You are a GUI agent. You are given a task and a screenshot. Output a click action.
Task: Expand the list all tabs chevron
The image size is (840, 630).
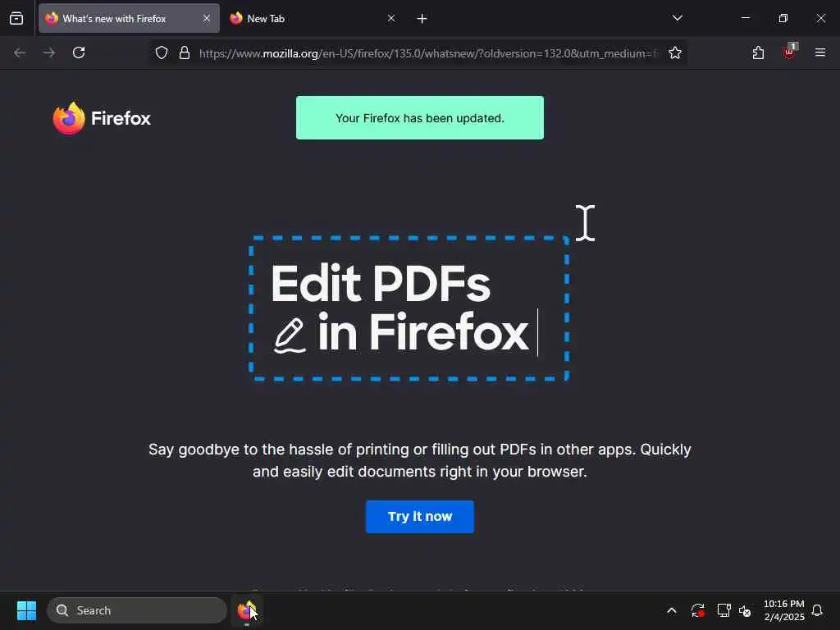coord(677,18)
